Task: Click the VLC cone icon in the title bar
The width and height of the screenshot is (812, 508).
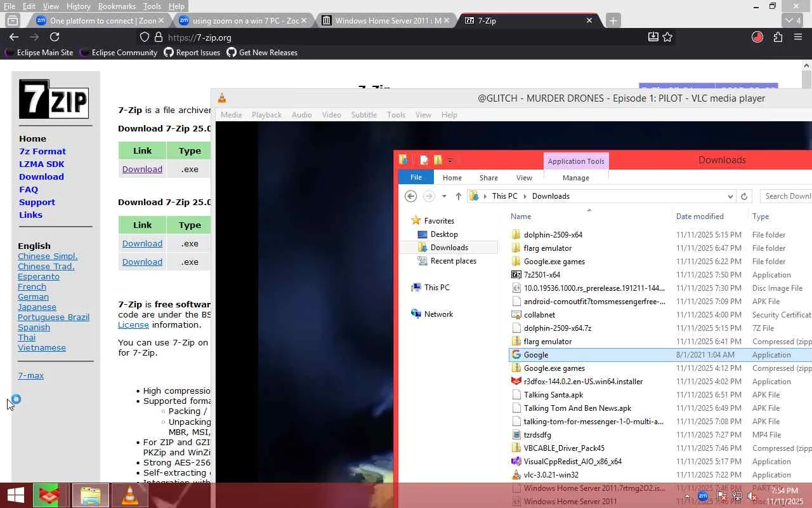Action: (222, 98)
